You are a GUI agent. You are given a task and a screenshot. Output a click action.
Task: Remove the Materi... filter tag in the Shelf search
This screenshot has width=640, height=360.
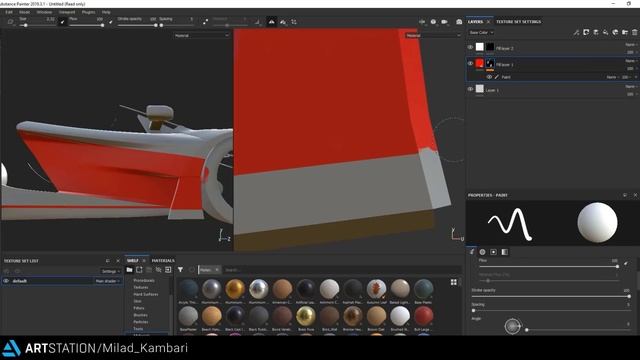tap(217, 270)
